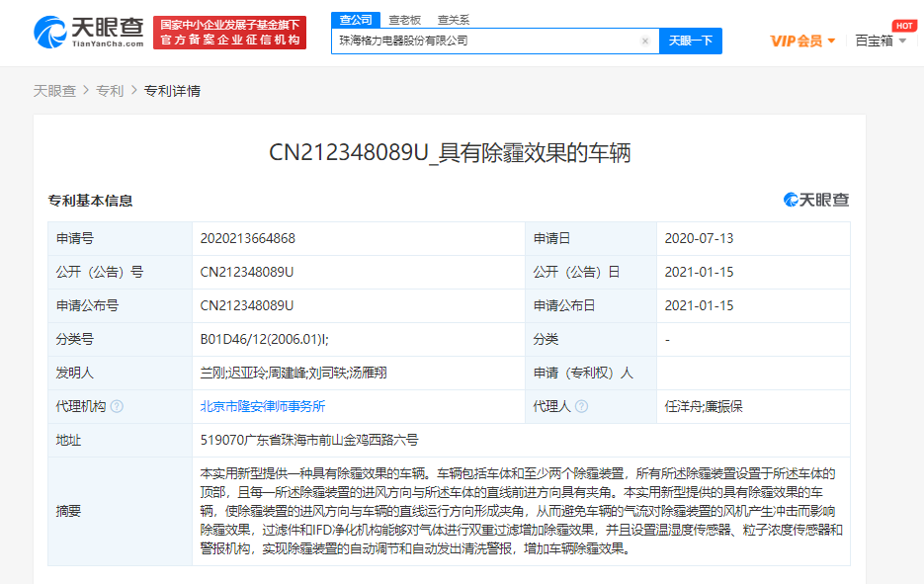
Task: Click help icon next to 代理人
Action: click(581, 406)
